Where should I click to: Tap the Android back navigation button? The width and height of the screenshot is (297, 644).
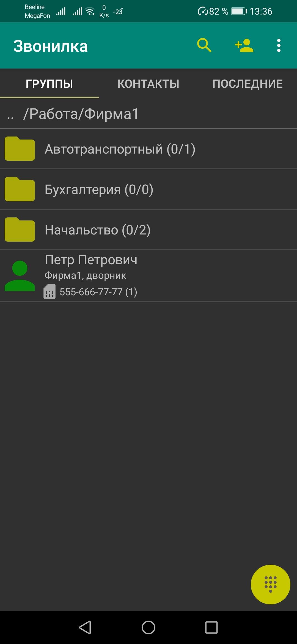pyautogui.click(x=85, y=627)
